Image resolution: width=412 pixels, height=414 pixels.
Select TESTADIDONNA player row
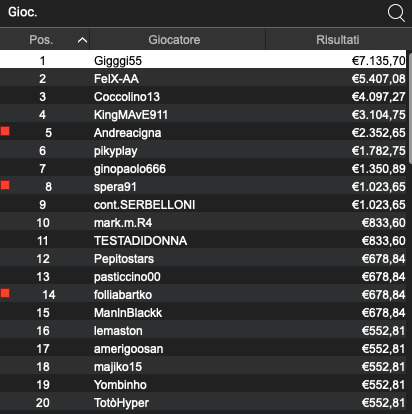coord(203,241)
